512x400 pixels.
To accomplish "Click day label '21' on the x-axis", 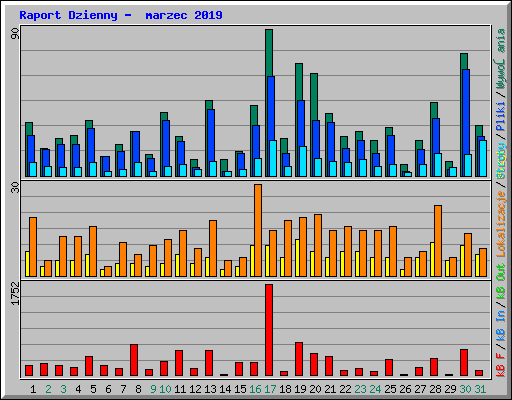I will pos(330,389).
